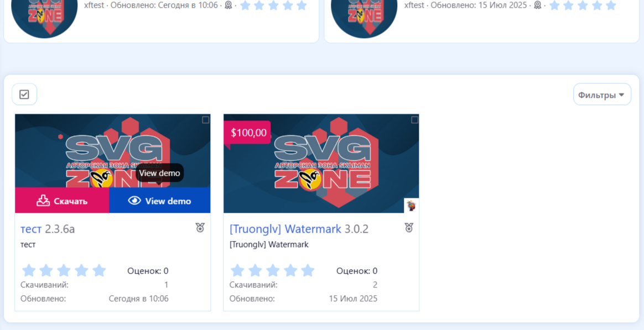Click the fifth rating star on Watermark card

tap(308, 270)
